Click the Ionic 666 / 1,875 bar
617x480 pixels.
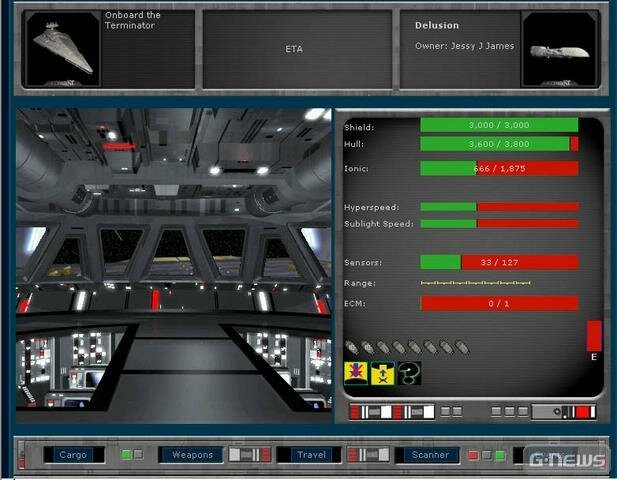(x=499, y=168)
